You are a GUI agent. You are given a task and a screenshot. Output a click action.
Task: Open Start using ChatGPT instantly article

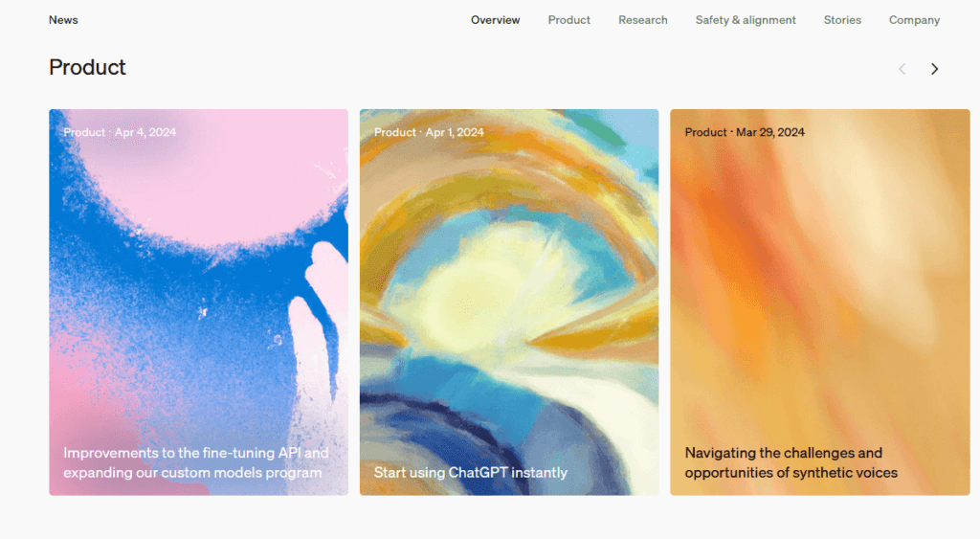470,472
